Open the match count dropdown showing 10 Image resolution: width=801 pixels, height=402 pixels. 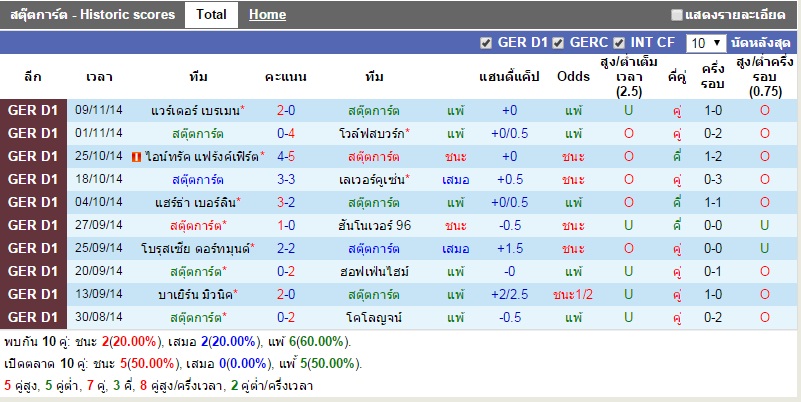(x=707, y=43)
